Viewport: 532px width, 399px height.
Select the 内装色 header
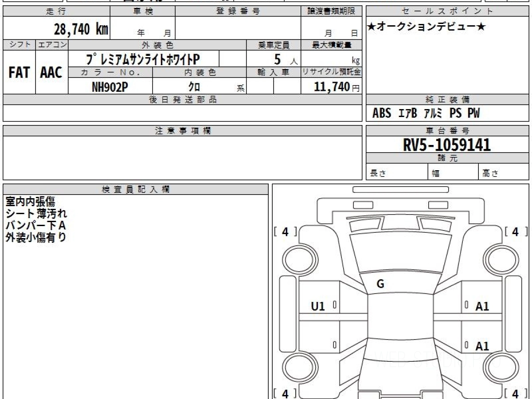pyautogui.click(x=199, y=72)
